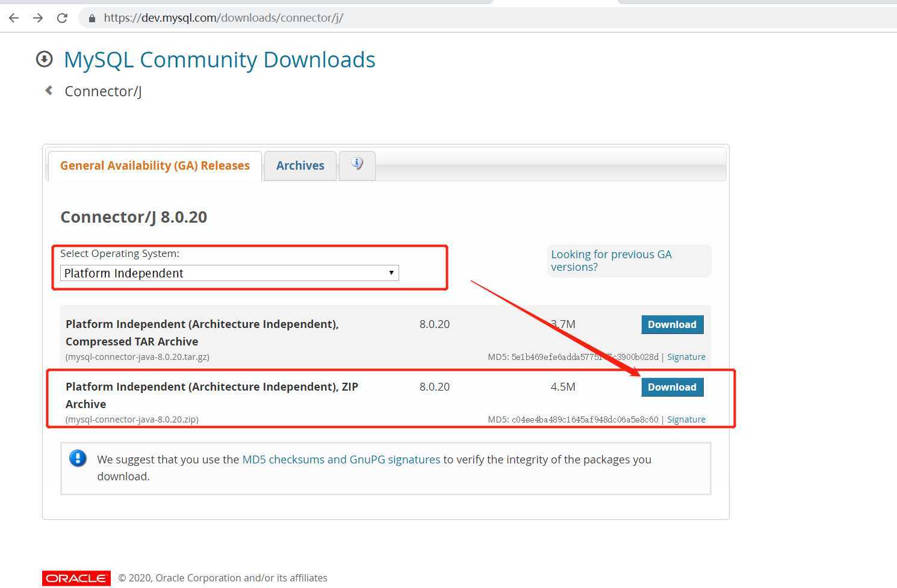This screenshot has width=897, height=588.
Task: Select the mysql-connector-java-8.0.20.tar.gz filename
Action: 137,357
